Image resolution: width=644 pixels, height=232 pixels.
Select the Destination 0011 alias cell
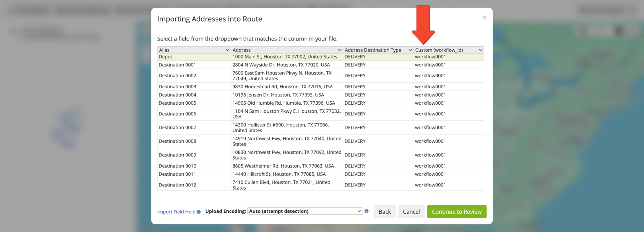(194, 174)
